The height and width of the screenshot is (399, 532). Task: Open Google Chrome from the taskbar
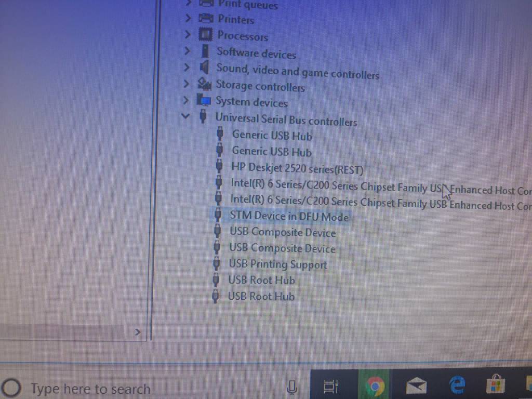(x=375, y=386)
